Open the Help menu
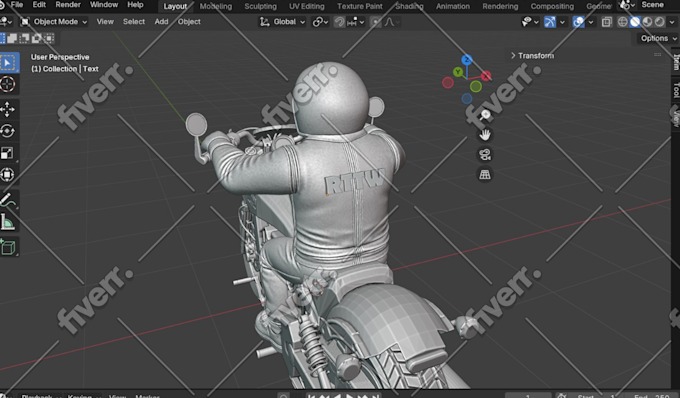 [135, 5]
